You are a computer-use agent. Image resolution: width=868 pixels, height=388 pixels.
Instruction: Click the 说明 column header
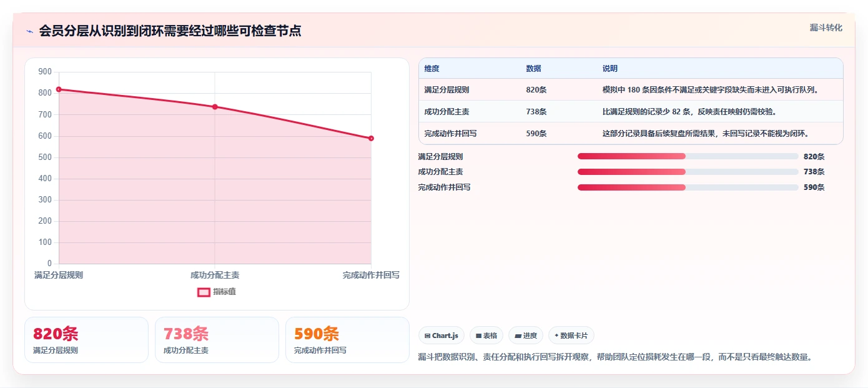[609, 69]
